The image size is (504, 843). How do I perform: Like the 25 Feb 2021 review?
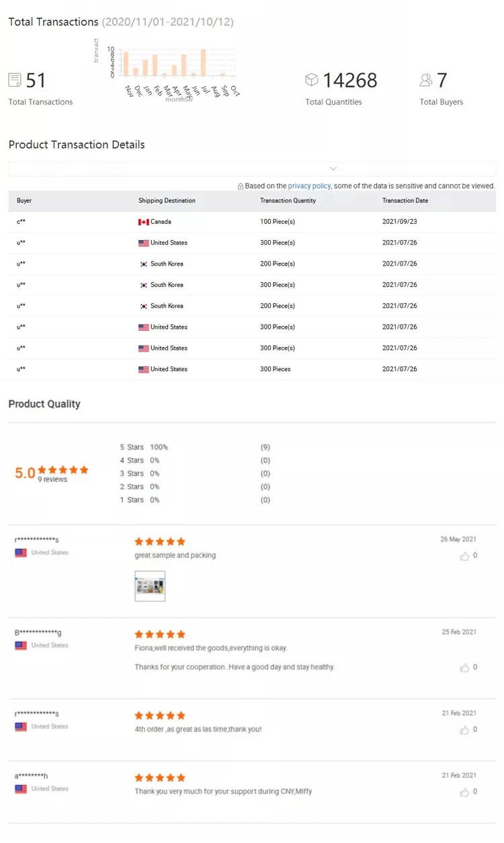pos(464,668)
